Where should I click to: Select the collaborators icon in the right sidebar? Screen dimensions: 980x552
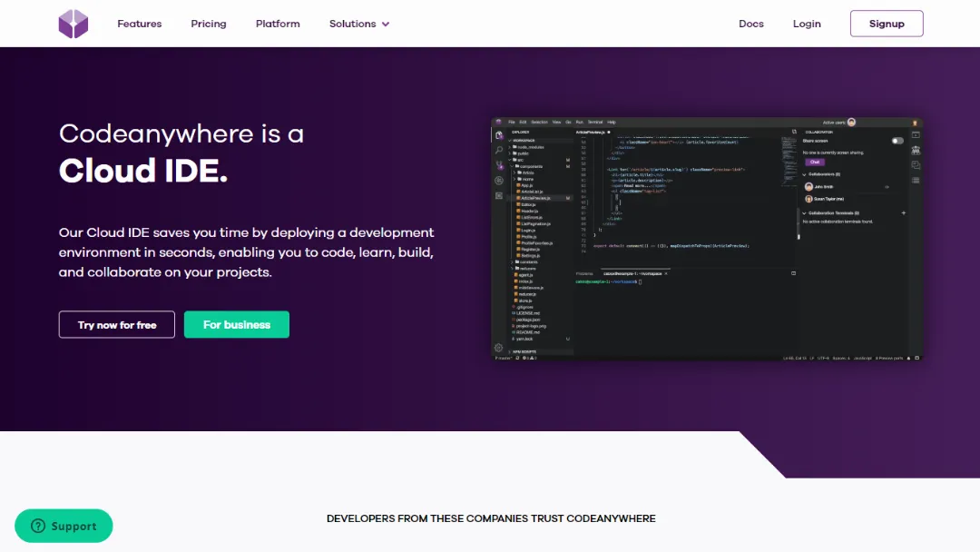tap(916, 148)
